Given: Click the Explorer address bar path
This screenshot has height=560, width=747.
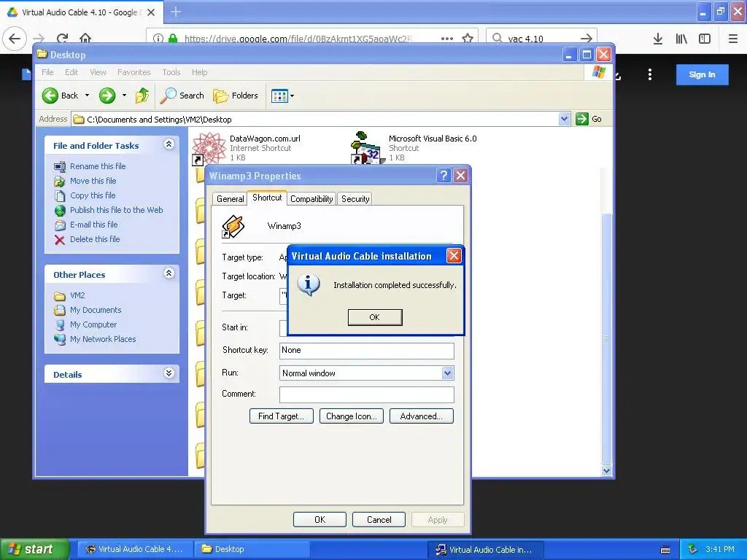Looking at the screenshot, I should click(315, 120).
